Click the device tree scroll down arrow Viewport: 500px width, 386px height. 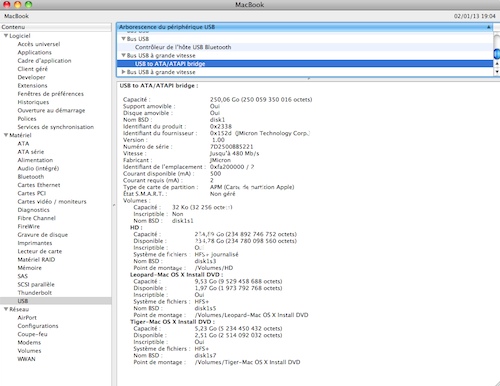click(497, 71)
